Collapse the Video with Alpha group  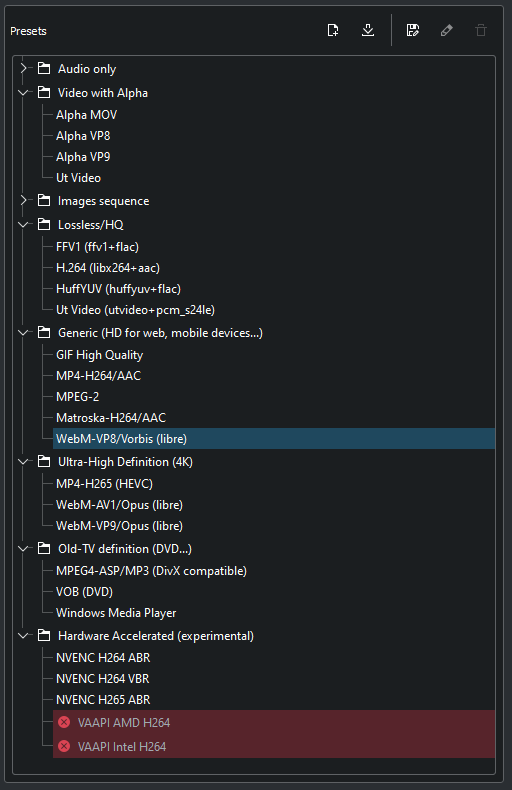23,93
